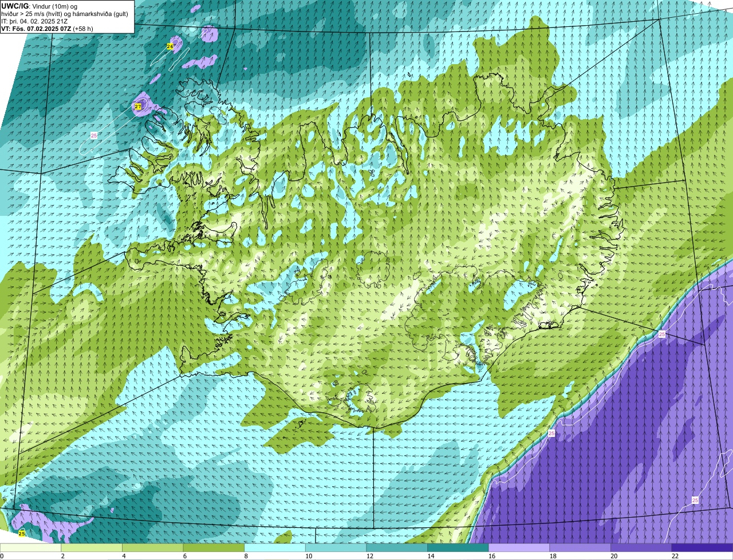The width and height of the screenshot is (733, 560).
Task: Click the 16–18 m/s light purple legend swatch
Action: coord(519,547)
